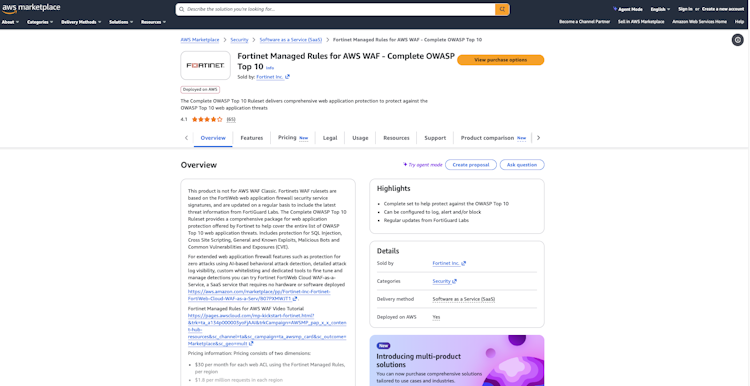
Task: Enable Agent Mode in the header
Action: pos(627,9)
